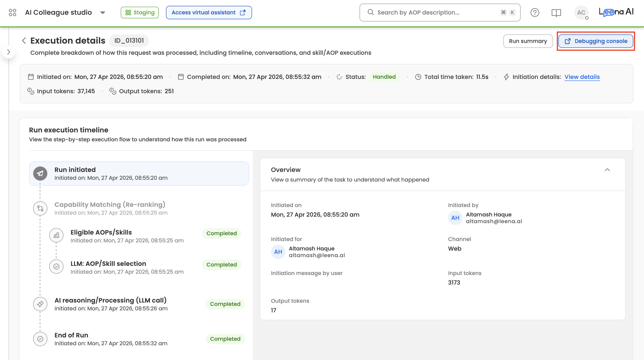Open the Debugging console

[x=596, y=41]
